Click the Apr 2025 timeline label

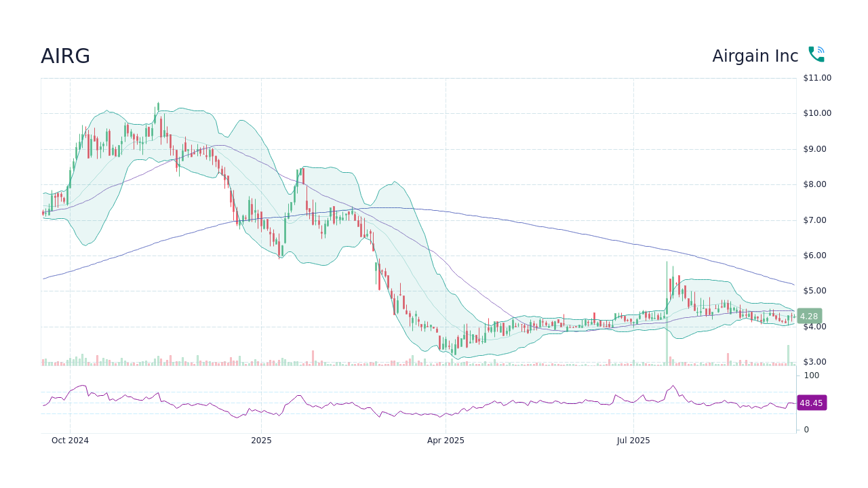pos(446,441)
